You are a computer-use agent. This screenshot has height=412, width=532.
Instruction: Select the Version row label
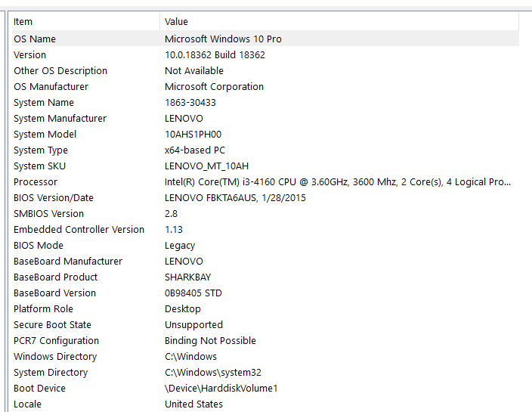30,55
